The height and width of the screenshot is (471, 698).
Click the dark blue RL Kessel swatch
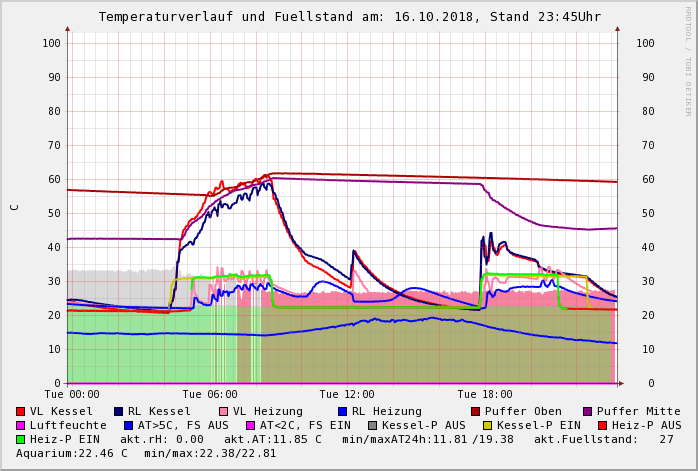pyautogui.click(x=119, y=411)
